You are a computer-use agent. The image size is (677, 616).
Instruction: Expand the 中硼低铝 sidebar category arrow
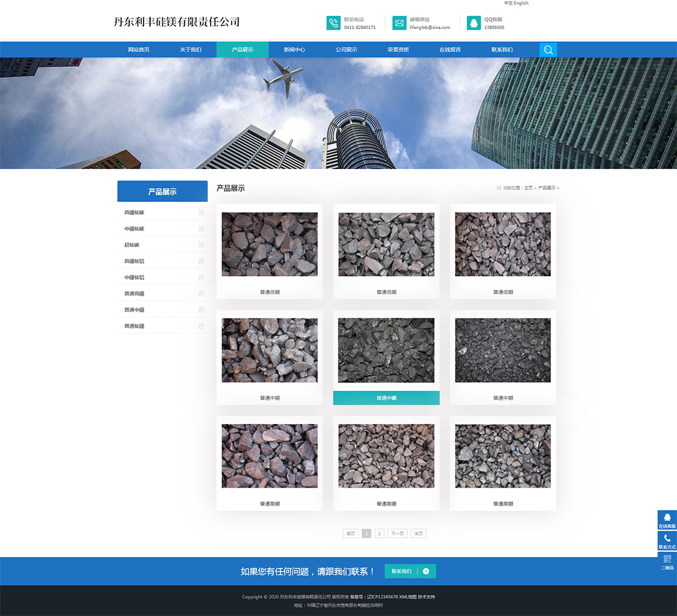point(201,277)
